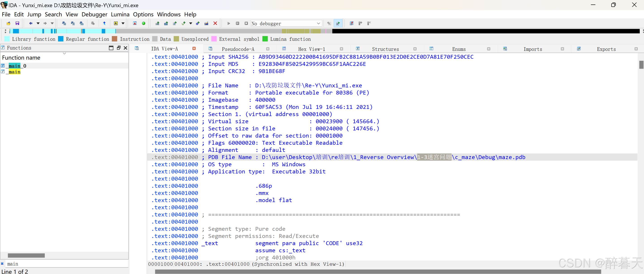Screen dimensions: 644x274
Task: Open the No debugger dropdown
Action: [318, 24]
